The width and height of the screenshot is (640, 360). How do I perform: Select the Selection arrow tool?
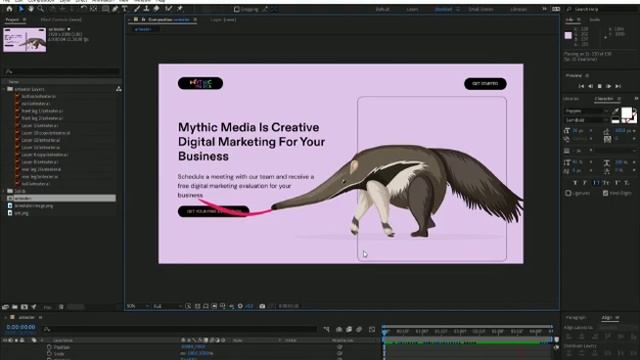(x=21, y=9)
